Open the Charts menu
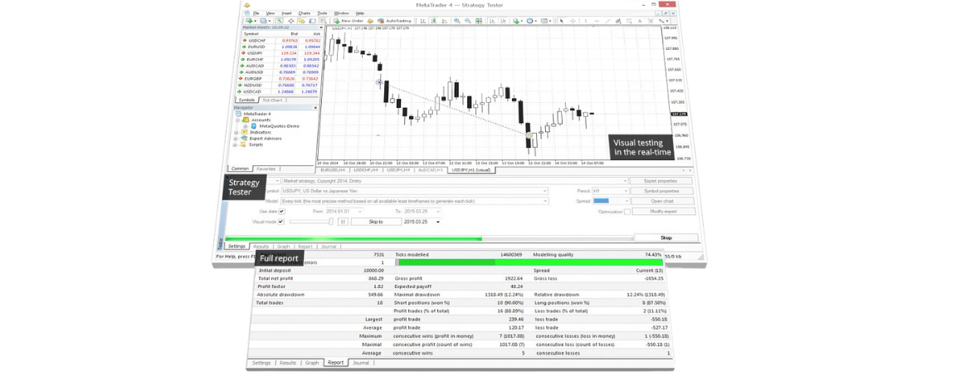 click(x=305, y=13)
